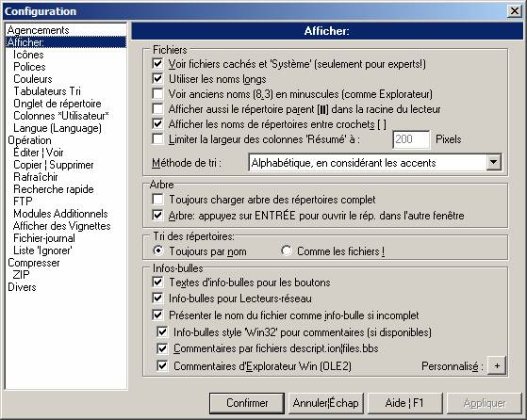Enable Toujours charger arbre des répertoires complet
The image size is (527, 420).
tap(157, 200)
